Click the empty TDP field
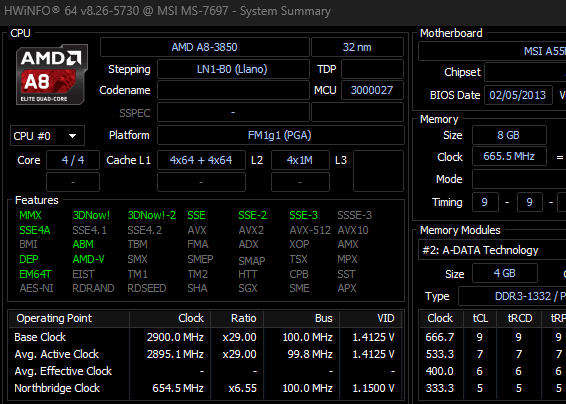 coord(372,69)
